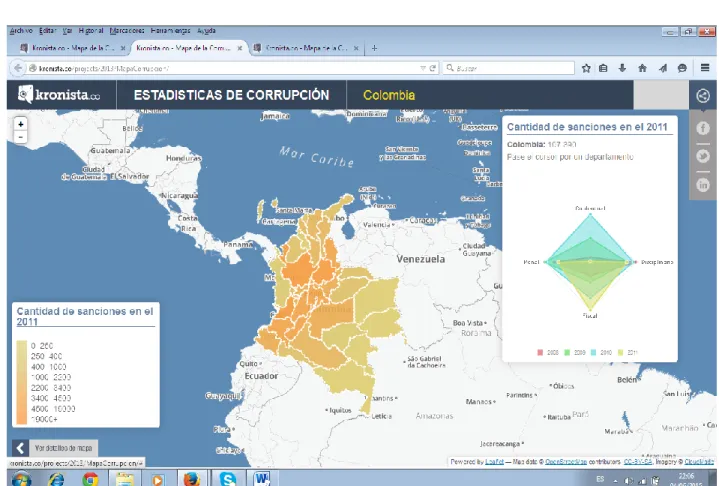Expand the address bar history dropdown arrow
Image resolution: width=719 pixels, height=486 pixels.
tap(423, 68)
